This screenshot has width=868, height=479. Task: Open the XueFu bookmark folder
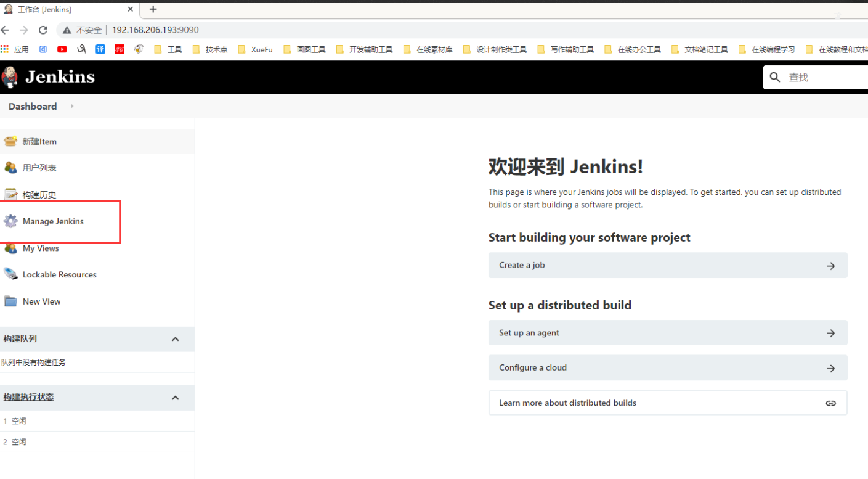point(254,49)
